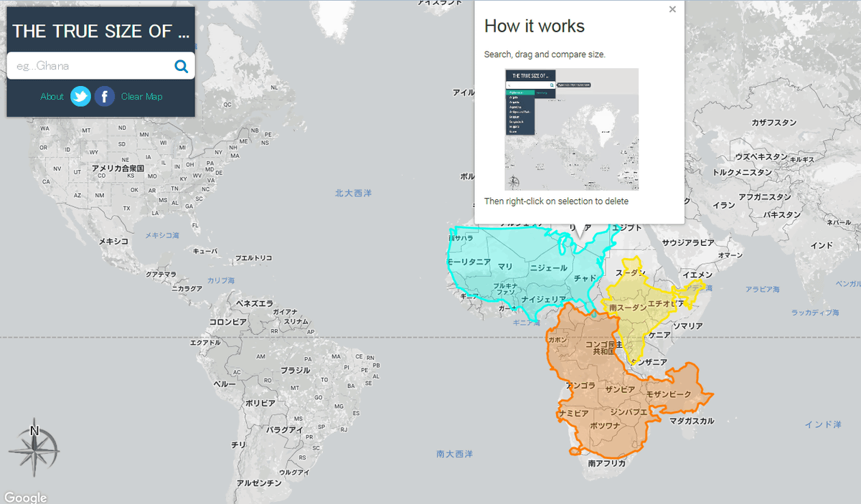Click the カリブ海 sea label
861x504 pixels.
click(x=221, y=280)
